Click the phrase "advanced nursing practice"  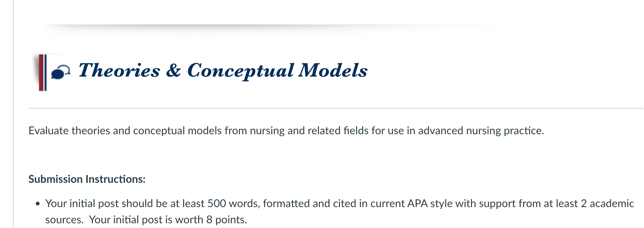point(481,131)
